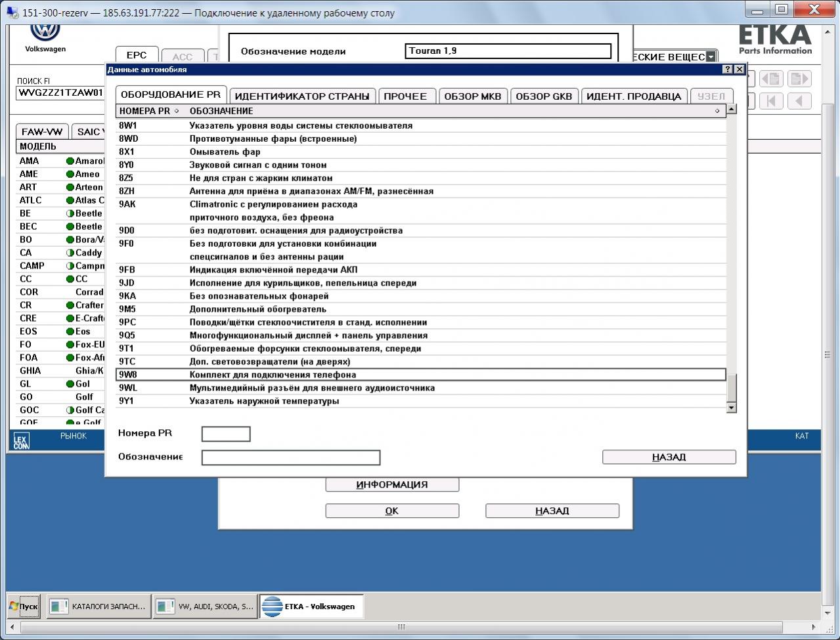
Task: Select GL Gol in model list
Action: pos(60,384)
